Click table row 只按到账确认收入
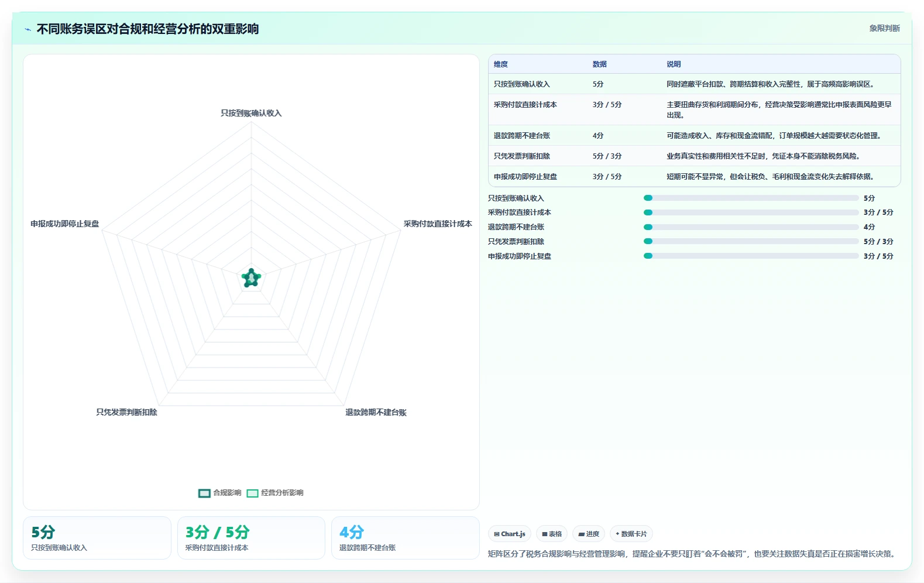 point(694,84)
